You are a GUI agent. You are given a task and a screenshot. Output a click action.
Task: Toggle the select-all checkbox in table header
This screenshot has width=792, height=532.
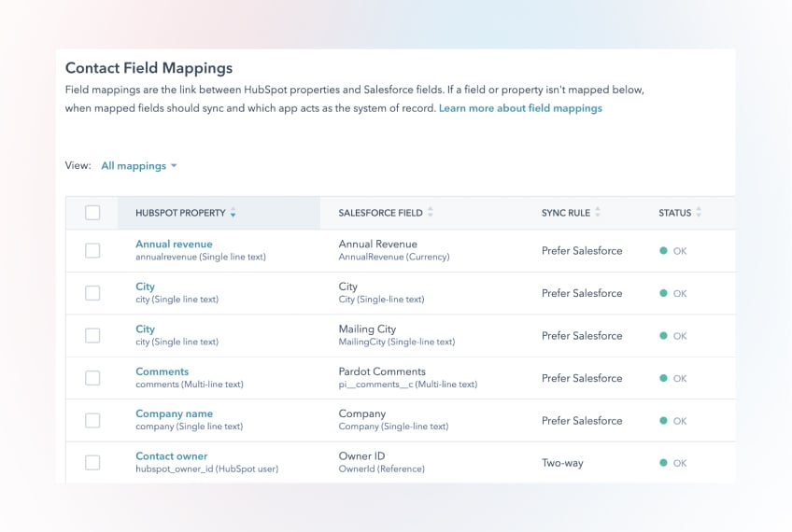[x=92, y=213]
